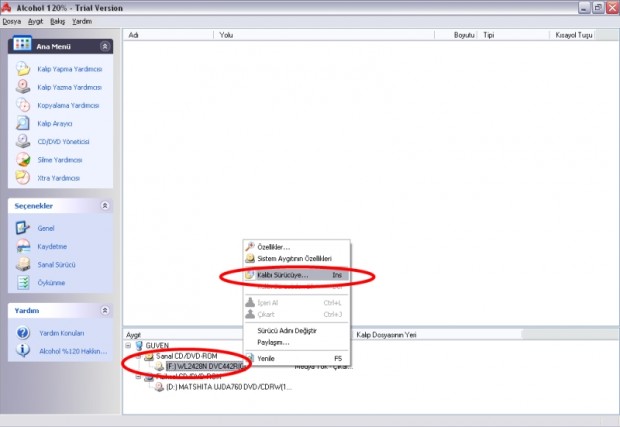Choose Özellikler in the context menu

[x=297, y=247]
